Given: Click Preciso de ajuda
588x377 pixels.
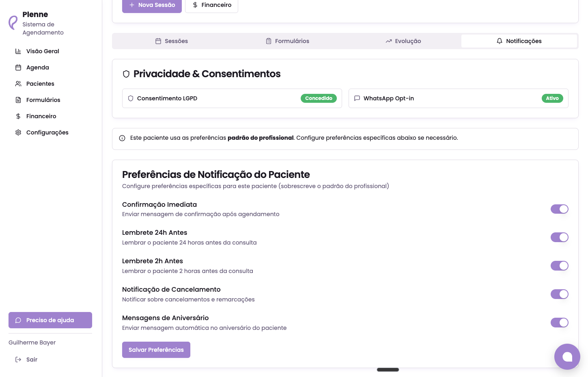Looking at the screenshot, I should [x=50, y=320].
